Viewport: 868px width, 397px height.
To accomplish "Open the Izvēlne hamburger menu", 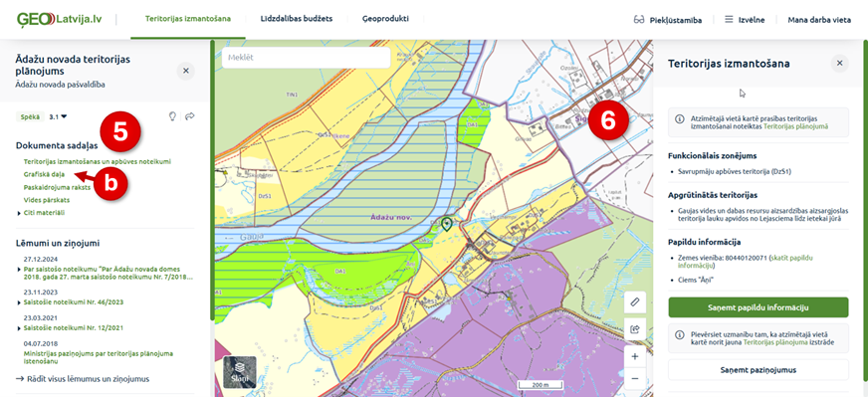I will (745, 20).
